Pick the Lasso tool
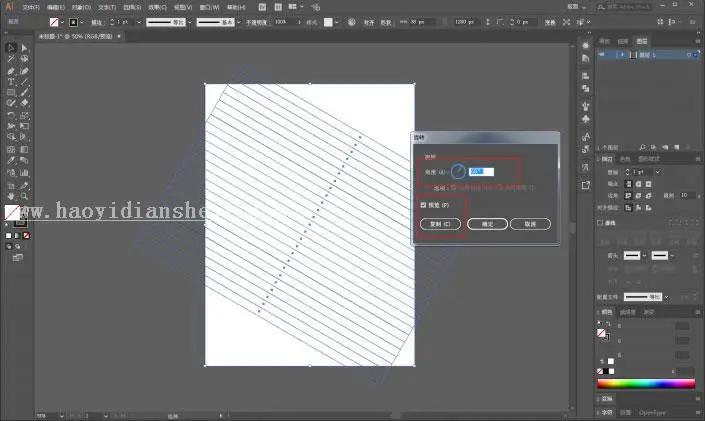705x421 pixels. (x=24, y=59)
